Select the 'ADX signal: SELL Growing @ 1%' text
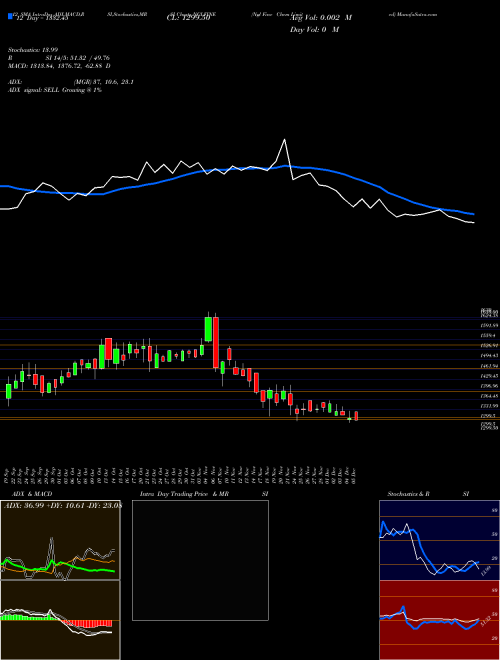500x660 pixels. tap(55, 90)
